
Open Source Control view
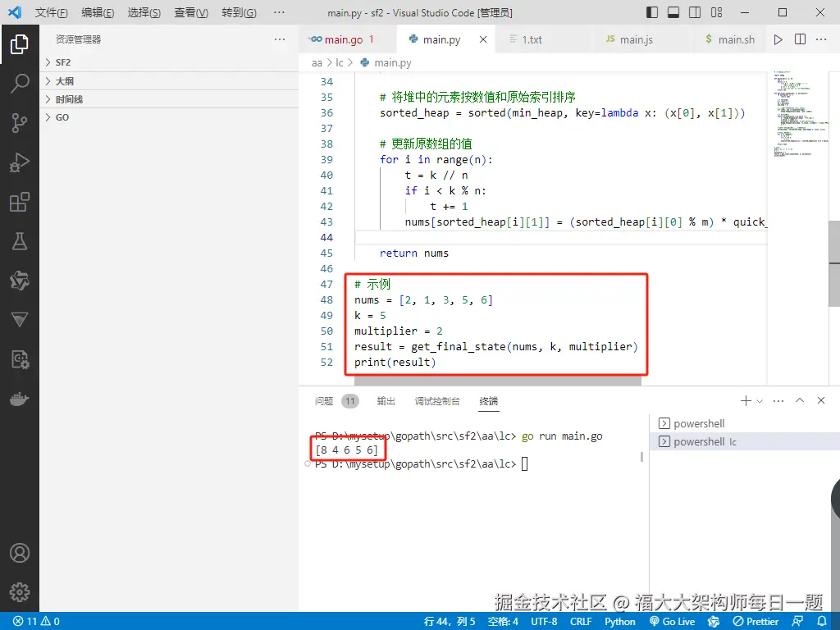click(x=20, y=123)
